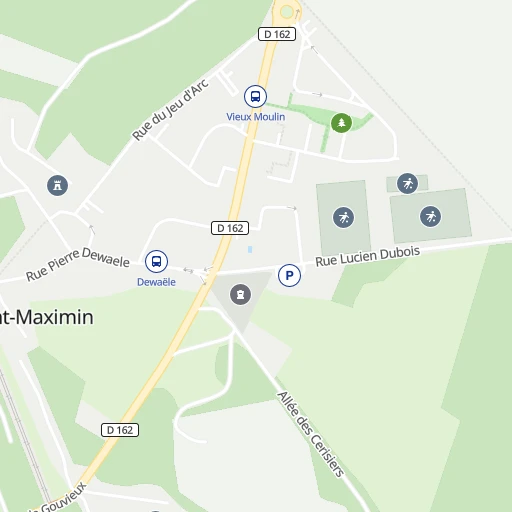
Task: Click the Dewaële stop label
Action: [156, 282]
